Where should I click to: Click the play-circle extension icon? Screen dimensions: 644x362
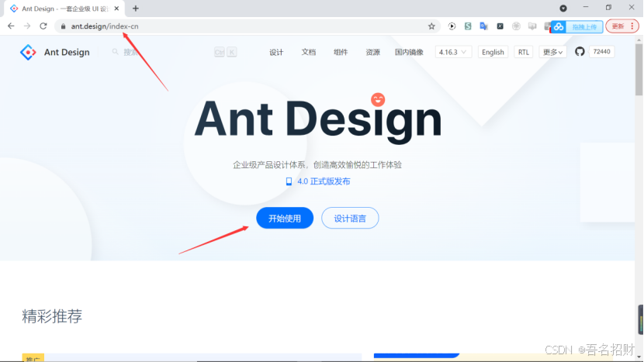point(452,26)
